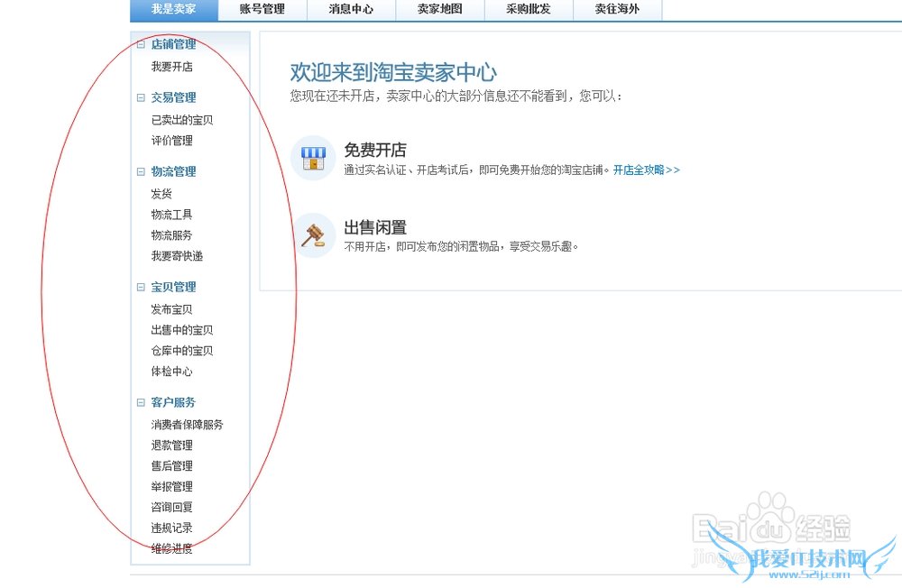Collapse the 店铺管理 section
The height and width of the screenshot is (588, 902).
(x=141, y=44)
